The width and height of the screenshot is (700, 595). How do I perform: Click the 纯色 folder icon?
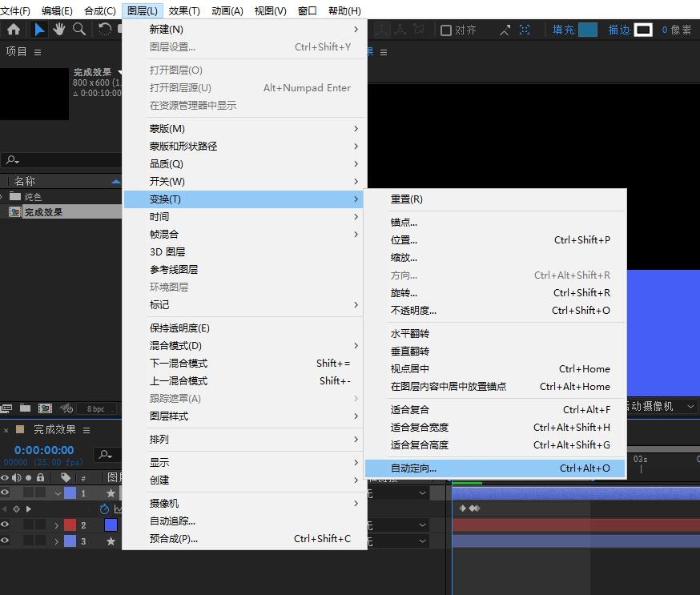tap(15, 196)
